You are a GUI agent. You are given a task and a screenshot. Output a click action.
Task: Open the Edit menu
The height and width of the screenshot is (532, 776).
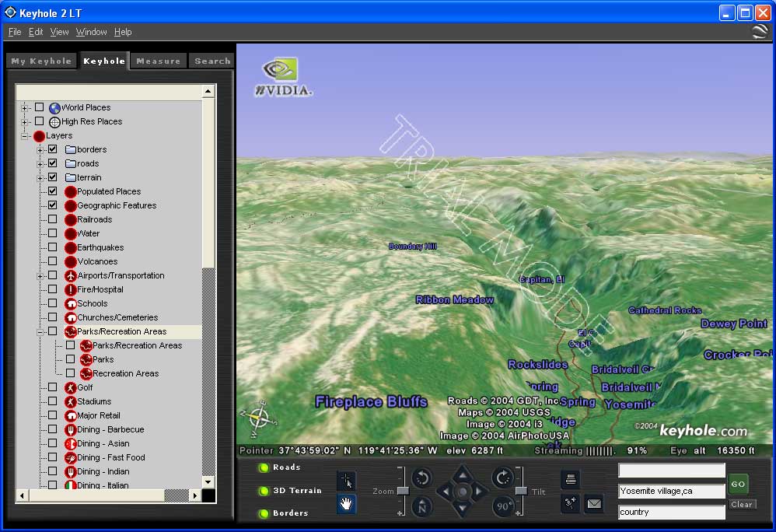[x=36, y=32]
